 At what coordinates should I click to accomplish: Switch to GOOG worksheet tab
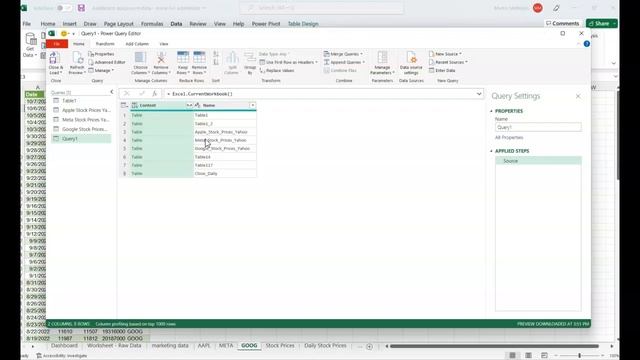[249, 345]
